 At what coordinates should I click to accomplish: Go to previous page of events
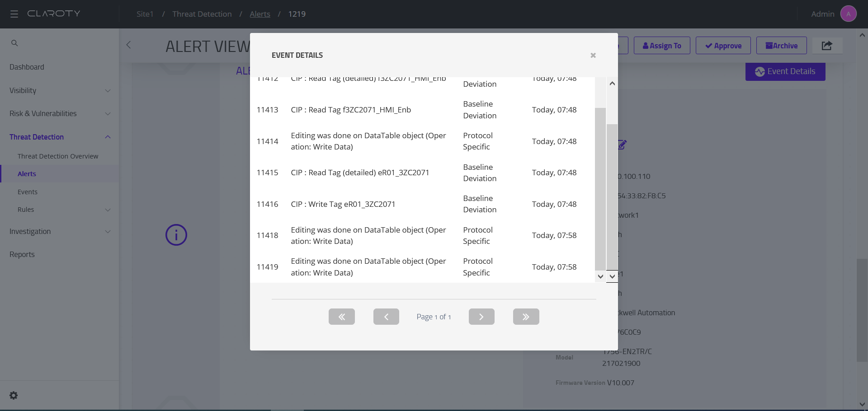(386, 317)
